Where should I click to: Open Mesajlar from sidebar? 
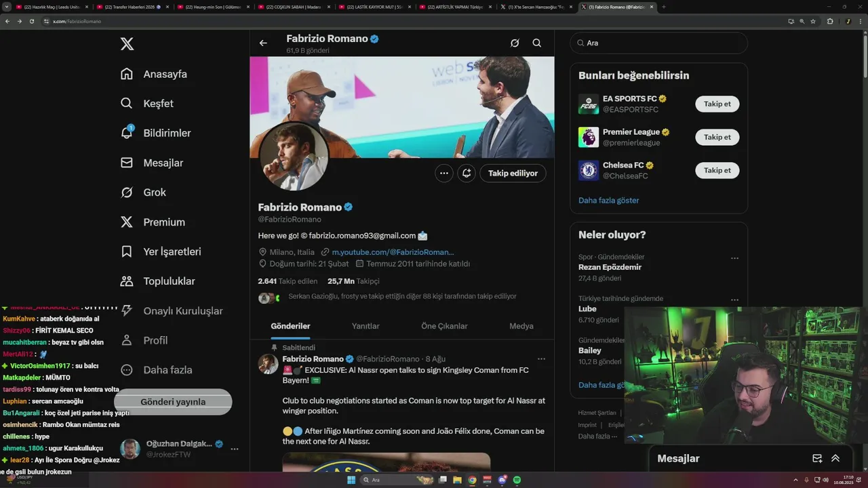(151, 163)
